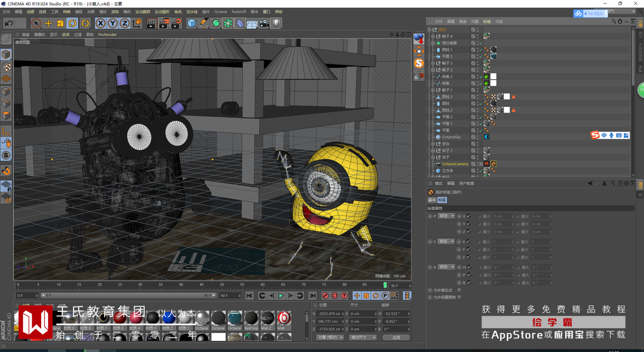
Task: Open the Spline pen tool icon
Action: [x=204, y=23]
